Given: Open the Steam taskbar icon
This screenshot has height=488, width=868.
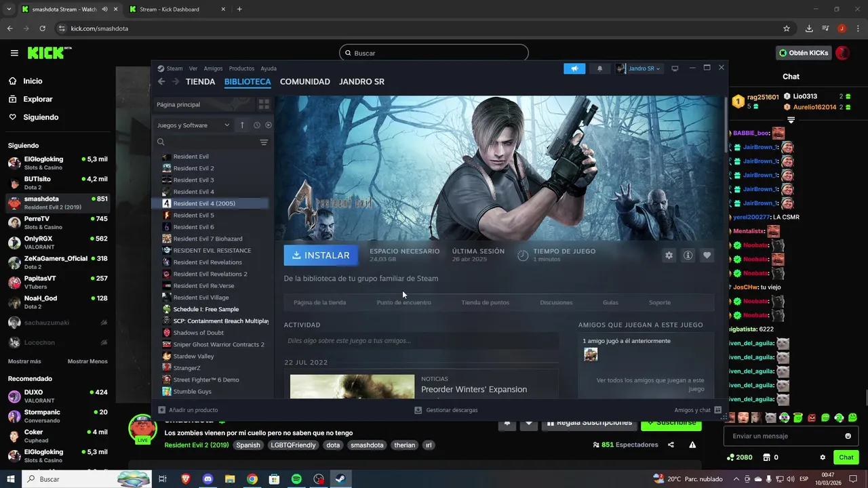Looking at the screenshot, I should [x=340, y=479].
